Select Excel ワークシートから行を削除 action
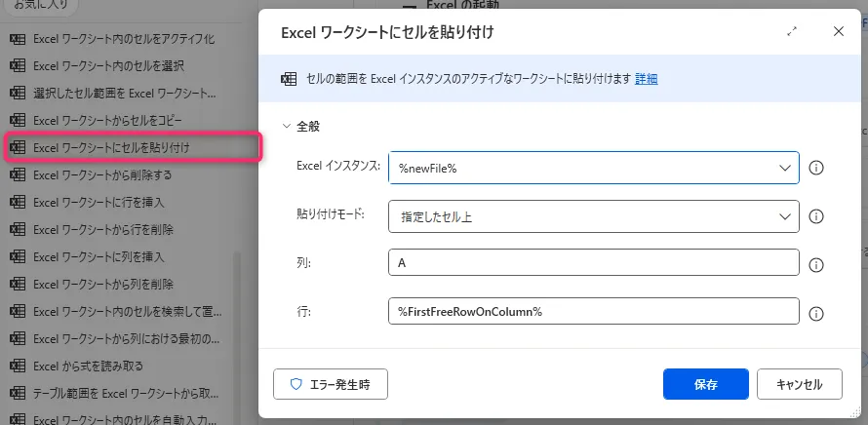 (x=103, y=229)
